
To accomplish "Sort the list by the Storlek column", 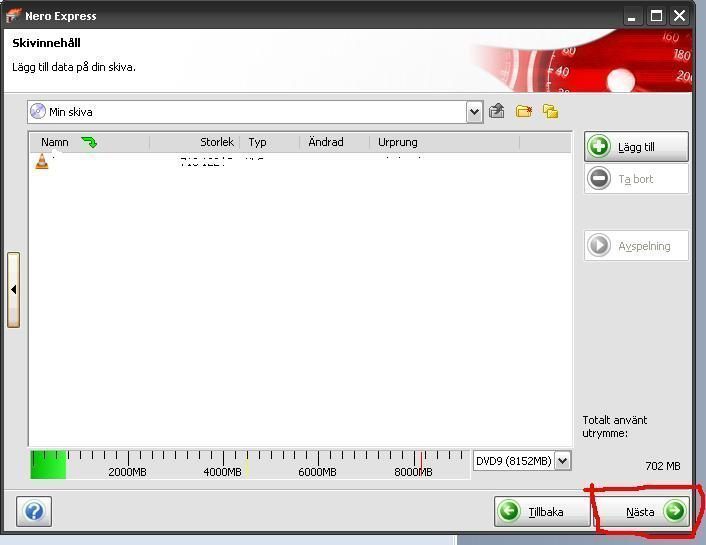I will [195, 142].
